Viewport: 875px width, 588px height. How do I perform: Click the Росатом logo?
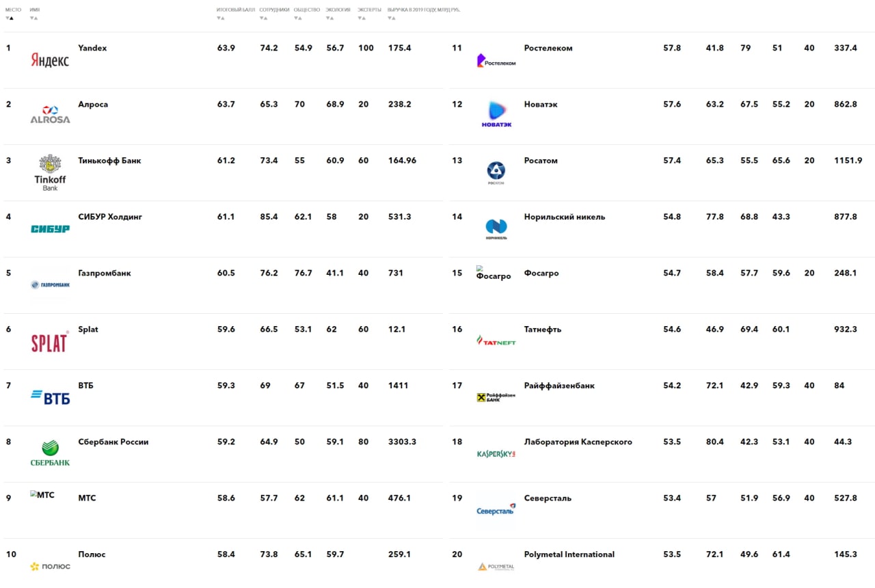(x=496, y=173)
